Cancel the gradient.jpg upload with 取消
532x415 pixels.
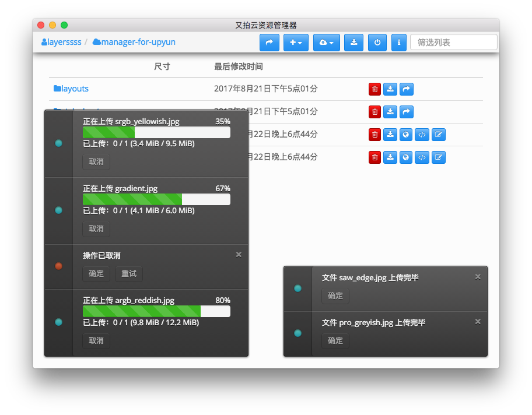[96, 229]
